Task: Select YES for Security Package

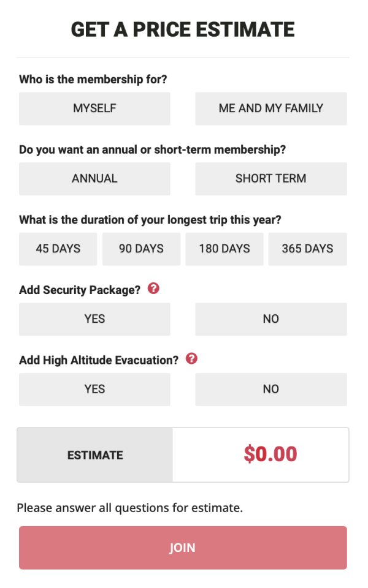Action: coord(94,319)
